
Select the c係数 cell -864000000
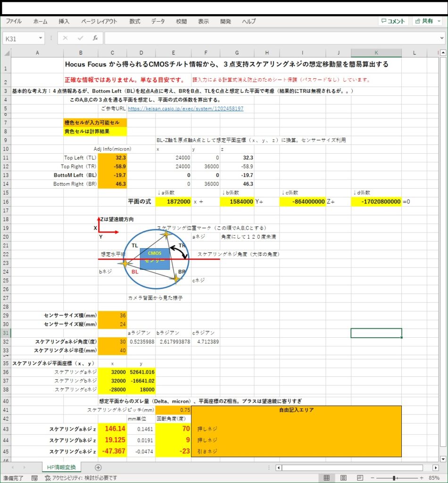pyautogui.click(x=302, y=202)
